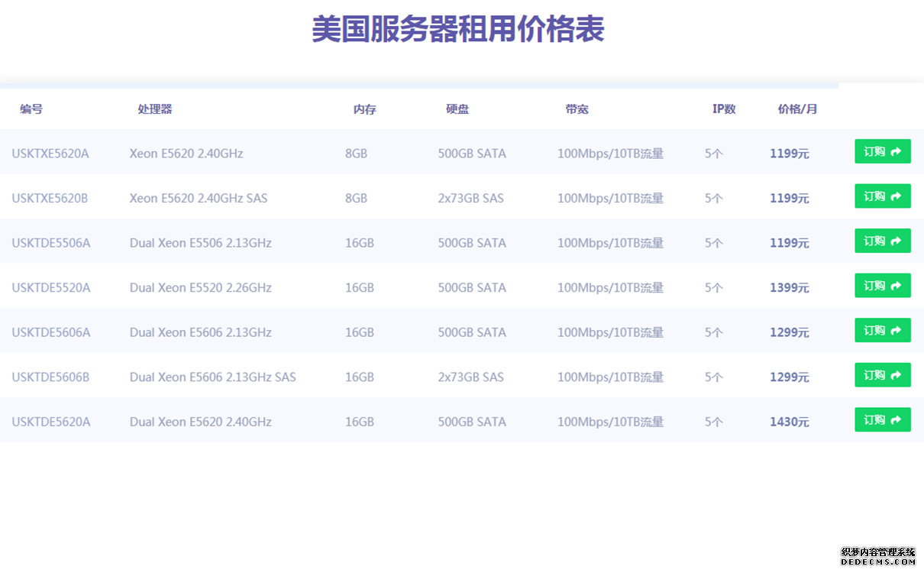Click the USKTDE5620A model number
924x573 pixels.
click(51, 422)
